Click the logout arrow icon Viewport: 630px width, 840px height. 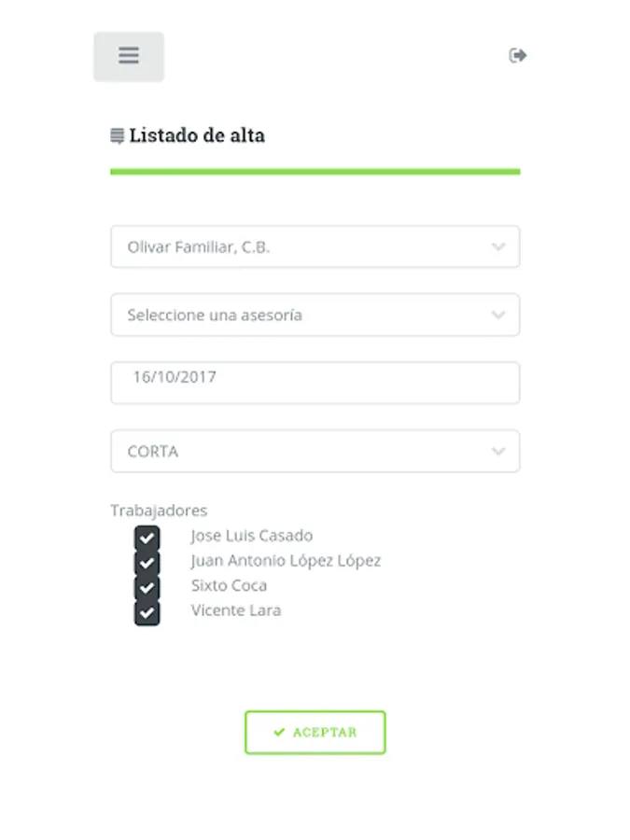click(517, 55)
